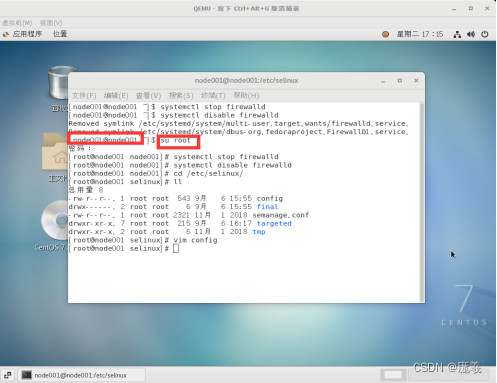Open the terminal 文件(F) menu
The width and height of the screenshot is (497, 383).
coord(84,96)
